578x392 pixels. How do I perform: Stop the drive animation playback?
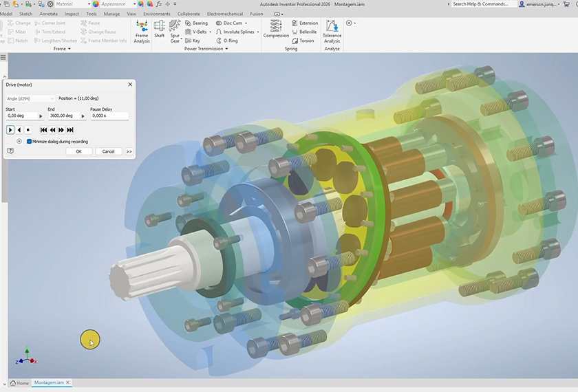pos(28,130)
